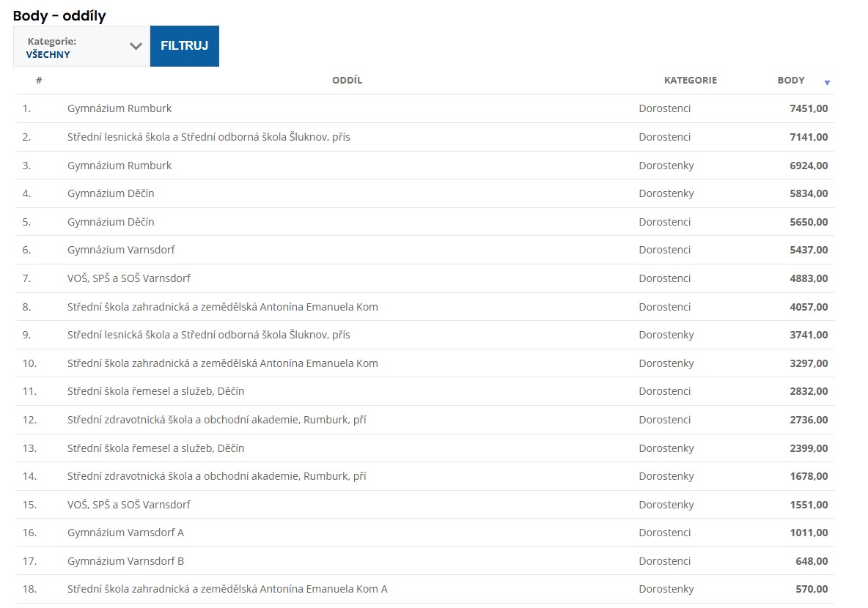
Task: Click the score 3741,00
Action: click(x=809, y=335)
